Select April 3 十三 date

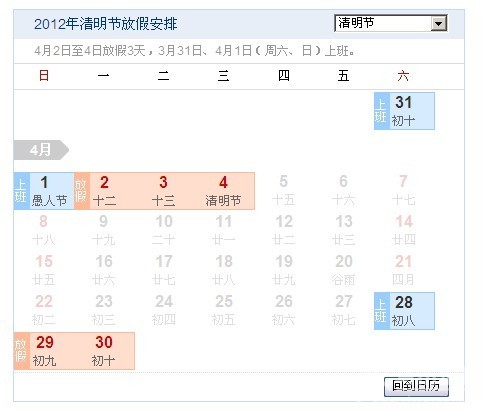click(163, 191)
